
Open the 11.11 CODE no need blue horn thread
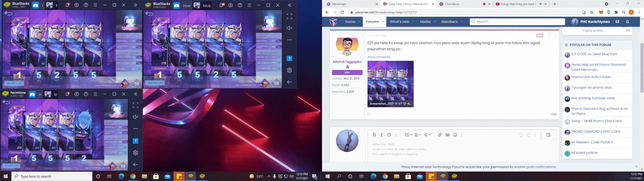pyautogui.click(x=594, y=54)
